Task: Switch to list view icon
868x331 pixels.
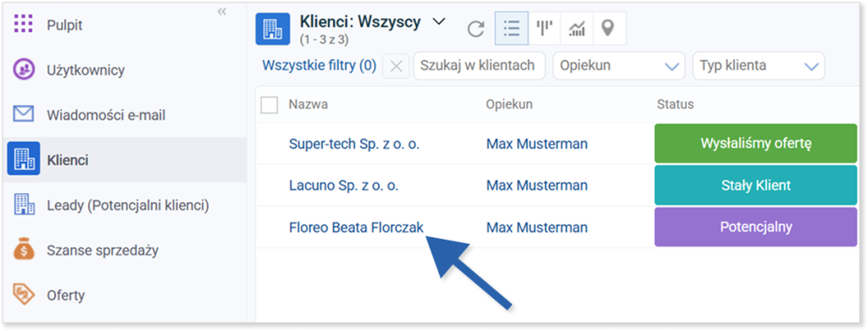Action: pos(511,28)
